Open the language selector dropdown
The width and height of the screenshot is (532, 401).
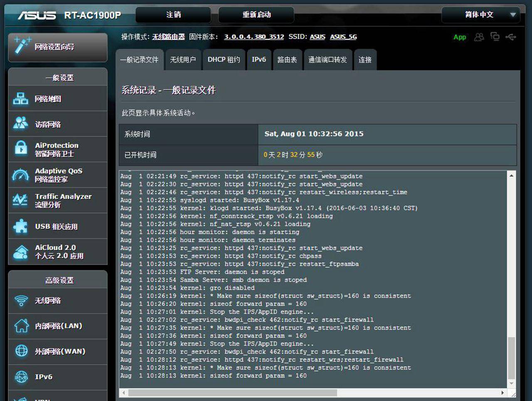pyautogui.click(x=480, y=15)
